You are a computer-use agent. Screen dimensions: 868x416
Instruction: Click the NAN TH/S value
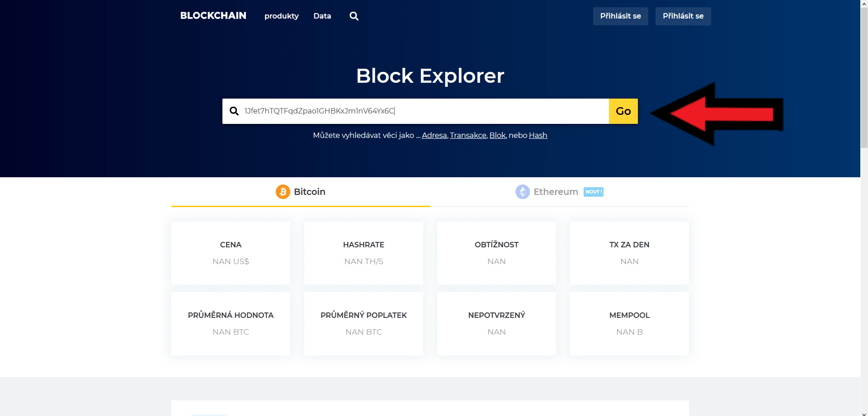point(363,261)
